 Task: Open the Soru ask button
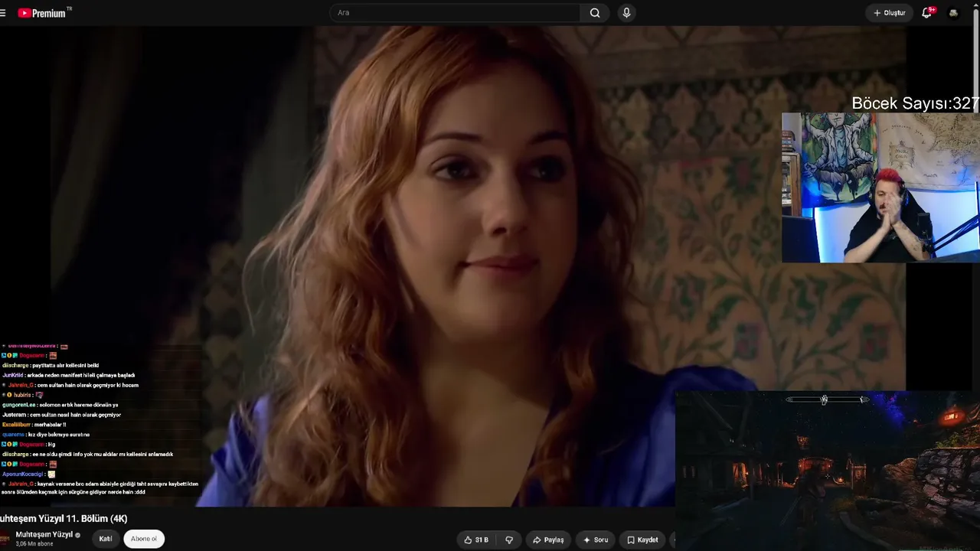[596, 540]
